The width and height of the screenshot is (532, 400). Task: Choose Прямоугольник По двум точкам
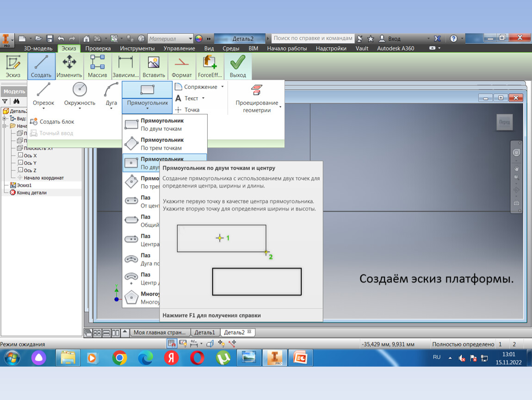[165, 125]
